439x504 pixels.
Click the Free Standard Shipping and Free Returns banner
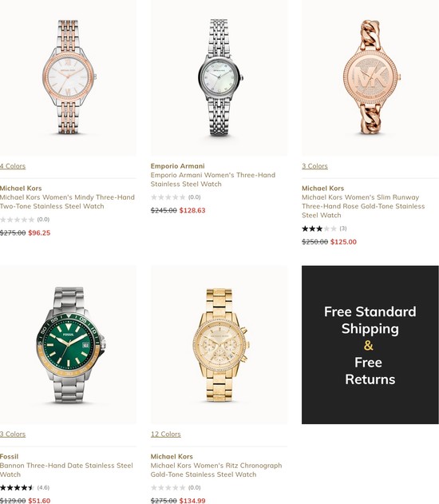click(370, 344)
